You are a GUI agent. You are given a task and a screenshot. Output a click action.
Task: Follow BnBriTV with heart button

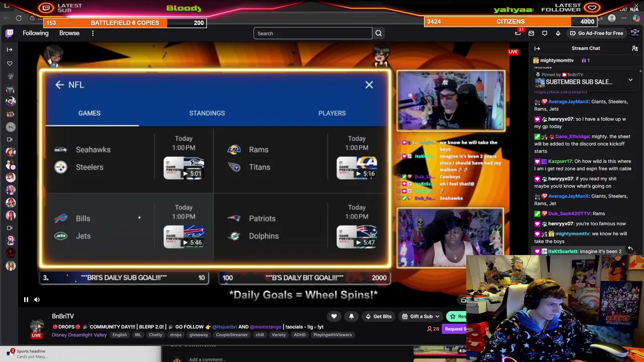point(334,316)
